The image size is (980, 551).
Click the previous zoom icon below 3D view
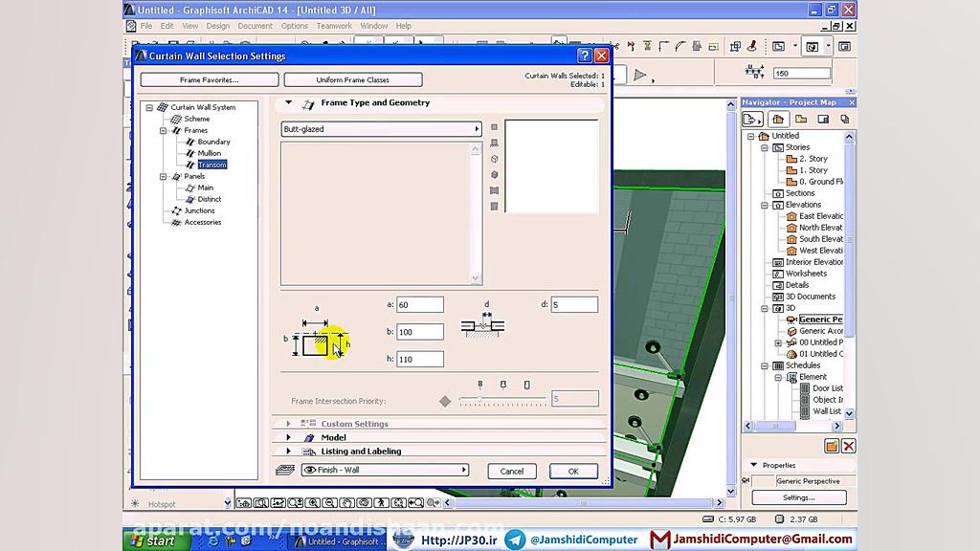415,503
